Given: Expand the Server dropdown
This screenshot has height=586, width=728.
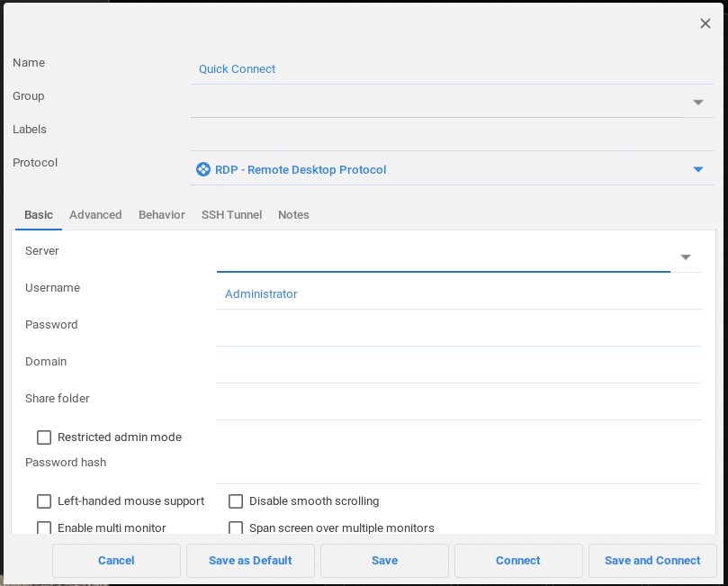Looking at the screenshot, I should (685, 256).
